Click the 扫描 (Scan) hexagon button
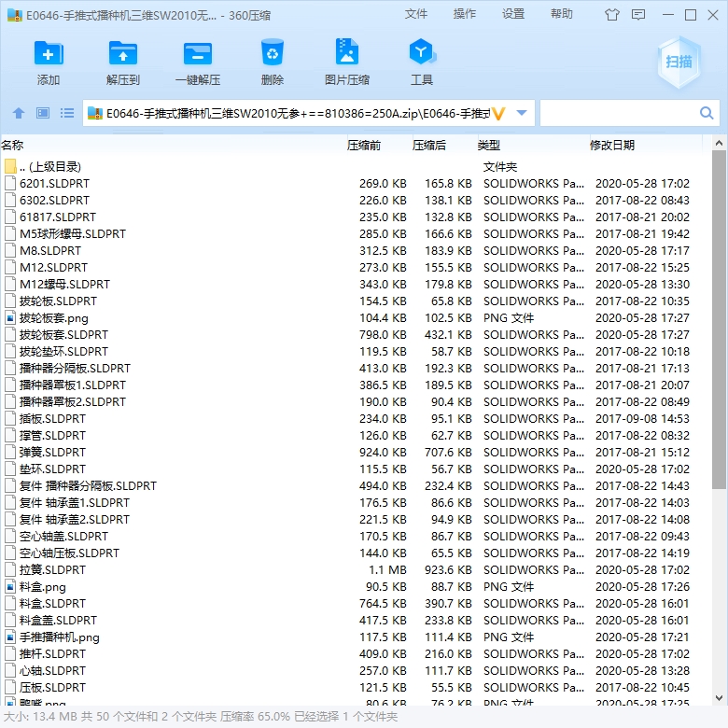The image size is (728, 728). [679, 62]
